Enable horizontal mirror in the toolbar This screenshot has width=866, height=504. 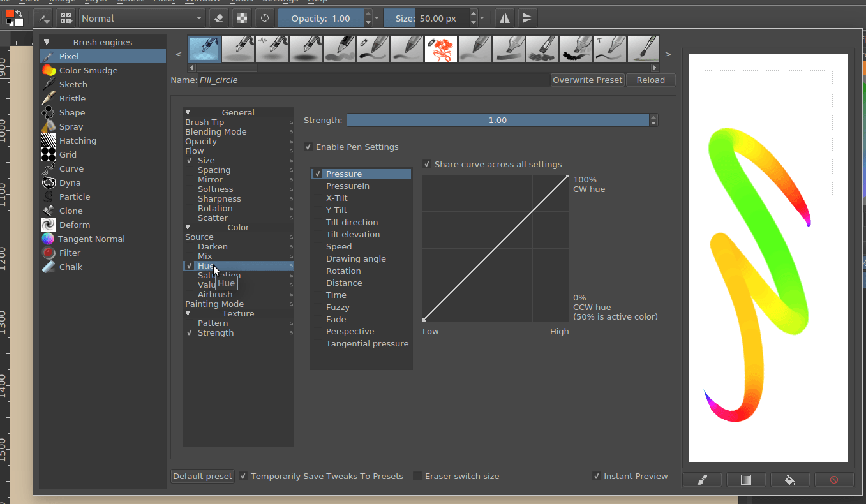[504, 18]
